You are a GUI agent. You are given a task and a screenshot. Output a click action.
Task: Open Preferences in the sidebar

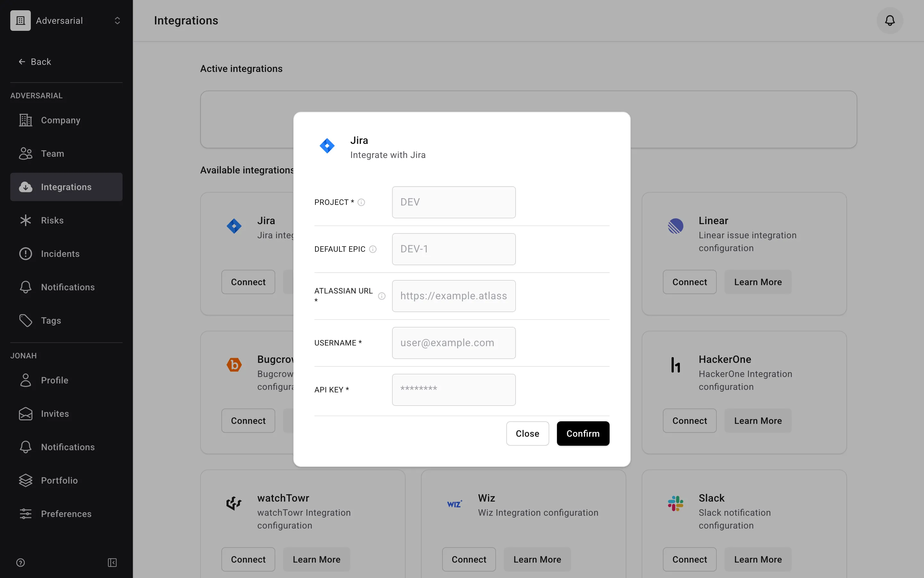[x=66, y=514]
